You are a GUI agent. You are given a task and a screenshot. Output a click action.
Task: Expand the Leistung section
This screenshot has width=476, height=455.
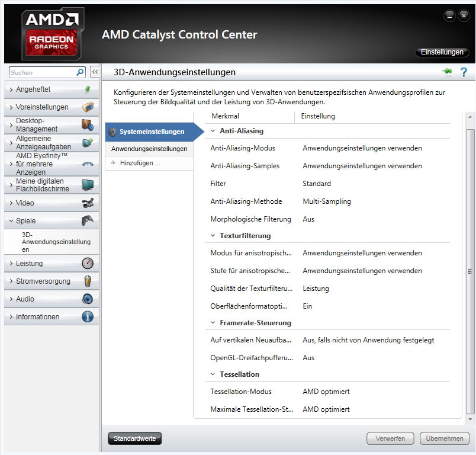(11, 263)
